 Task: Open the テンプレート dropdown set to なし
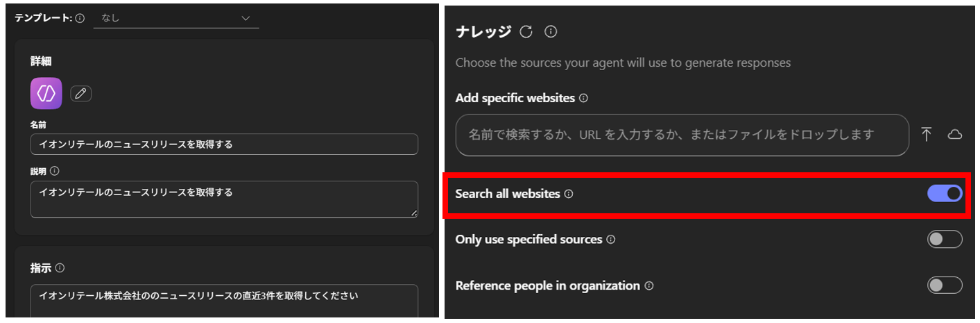click(x=176, y=18)
